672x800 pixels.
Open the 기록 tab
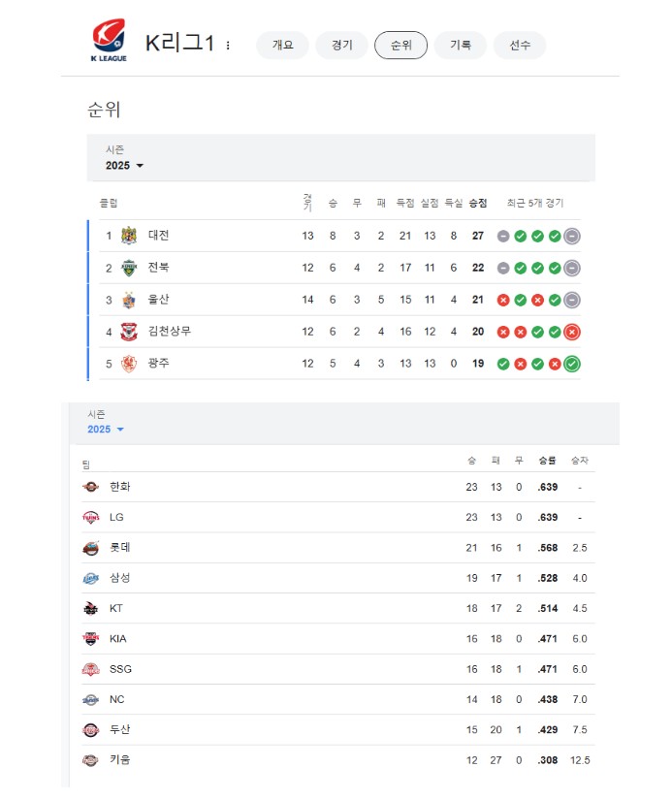(x=461, y=45)
